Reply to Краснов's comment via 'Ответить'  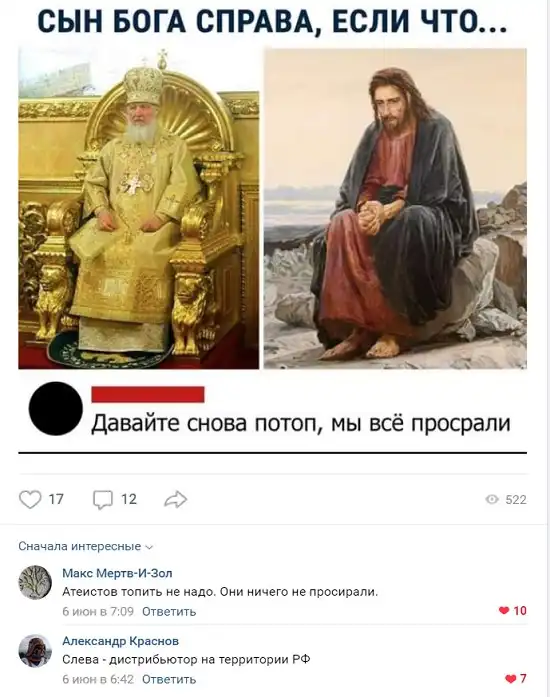[x=169, y=679]
